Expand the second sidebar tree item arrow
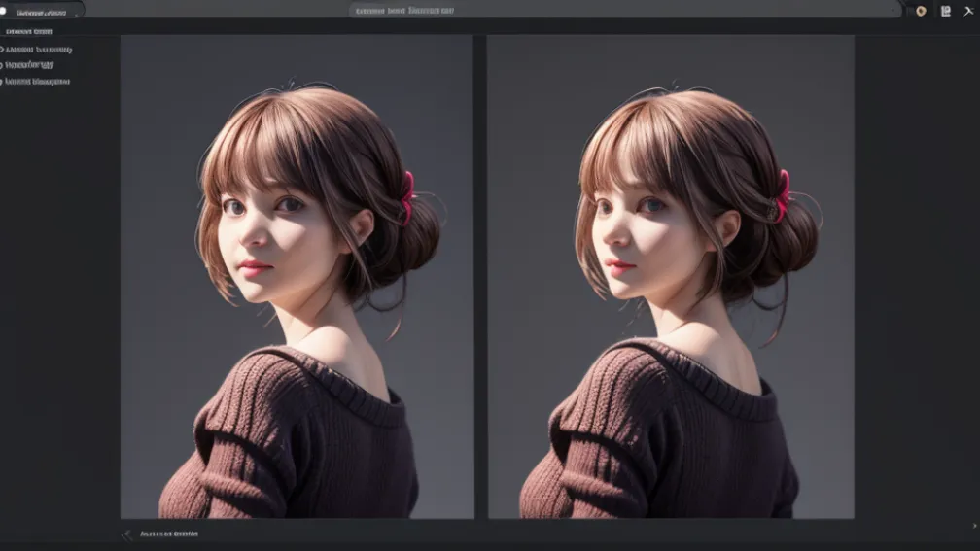 [2, 65]
